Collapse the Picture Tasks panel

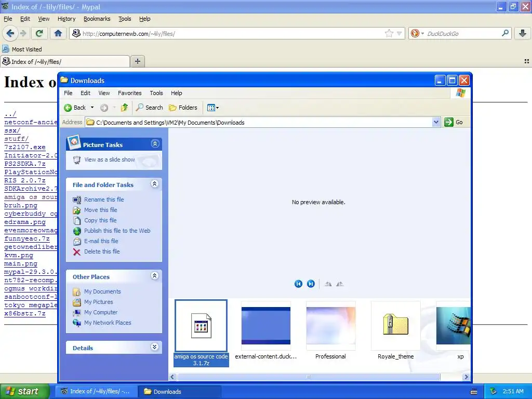point(155,144)
